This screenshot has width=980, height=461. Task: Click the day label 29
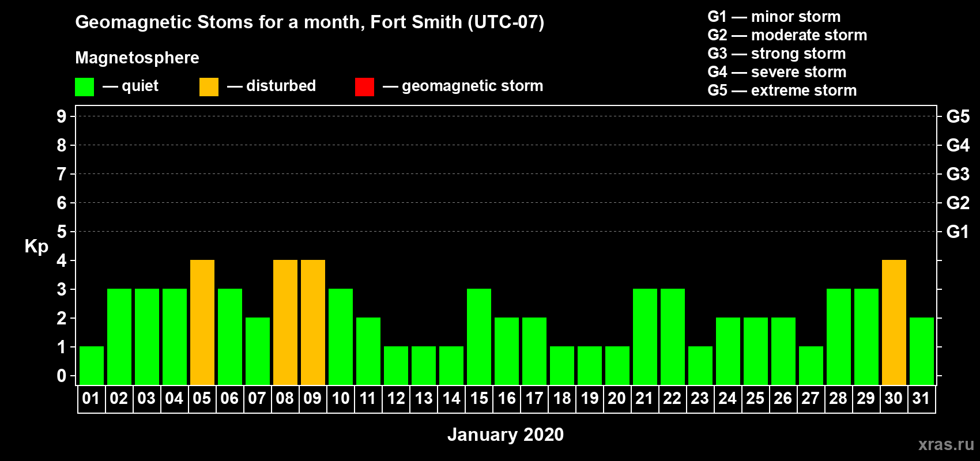pyautogui.click(x=866, y=399)
